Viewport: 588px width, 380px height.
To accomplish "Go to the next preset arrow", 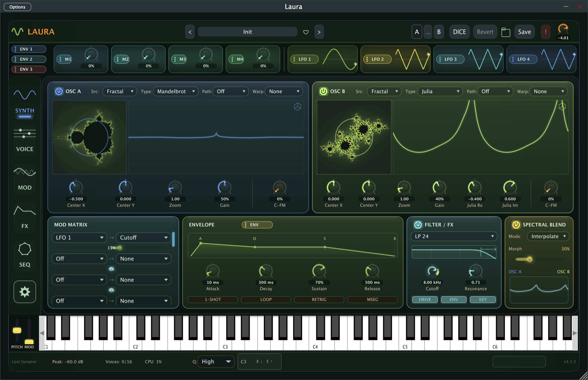I will click(x=319, y=32).
